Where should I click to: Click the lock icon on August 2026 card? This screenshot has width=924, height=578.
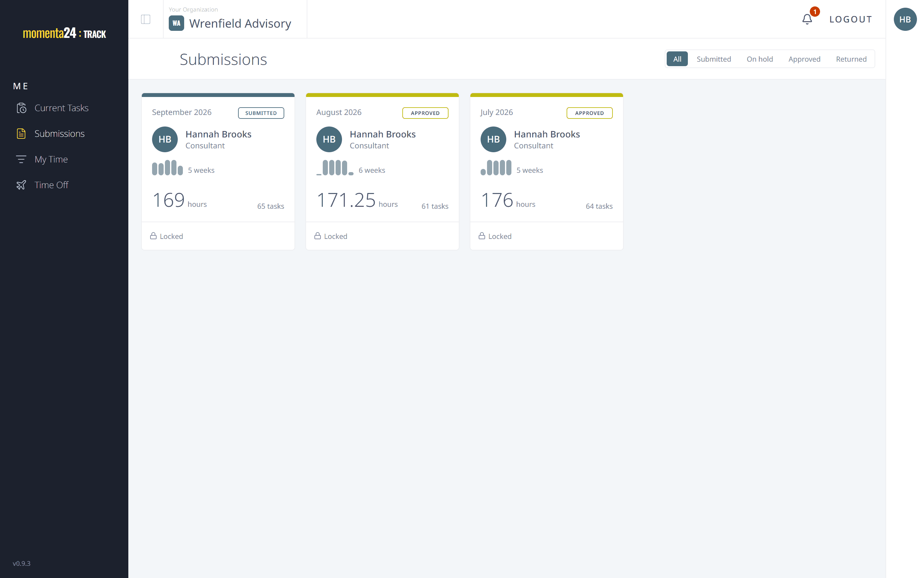coord(317,236)
